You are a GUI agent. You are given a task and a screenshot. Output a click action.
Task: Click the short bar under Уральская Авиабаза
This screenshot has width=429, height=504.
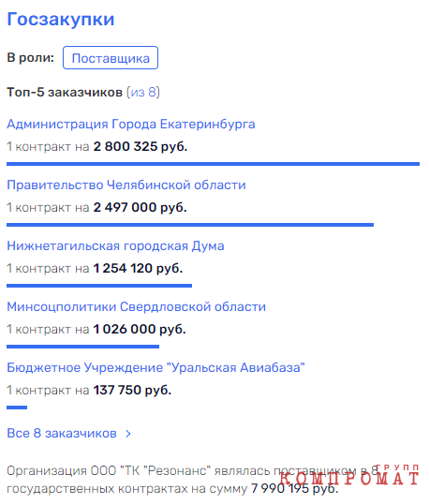point(17,408)
